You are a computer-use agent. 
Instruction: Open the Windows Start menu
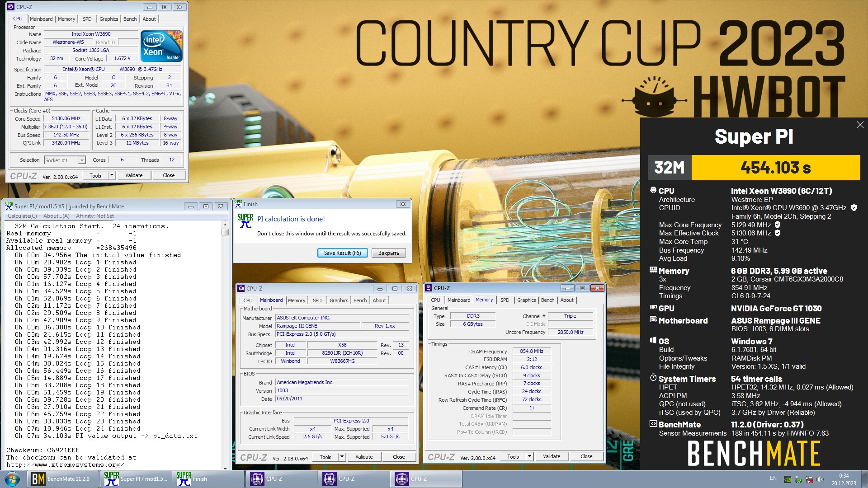pyautogui.click(x=12, y=479)
